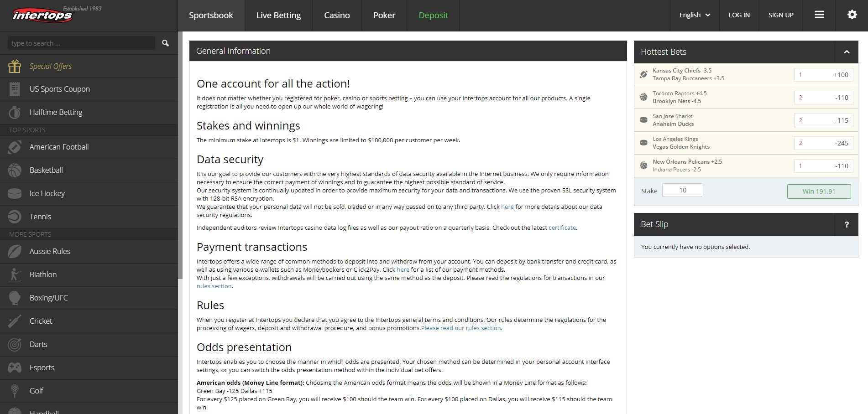The height and width of the screenshot is (414, 868).
Task: Click the Golf ball icon
Action: (15, 391)
